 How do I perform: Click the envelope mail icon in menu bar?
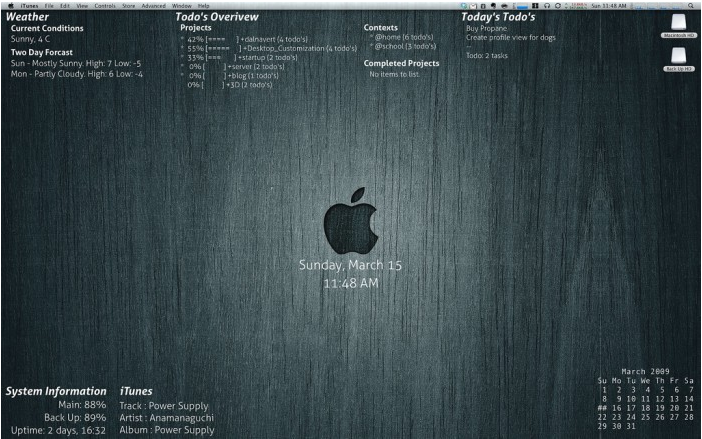coord(473,6)
